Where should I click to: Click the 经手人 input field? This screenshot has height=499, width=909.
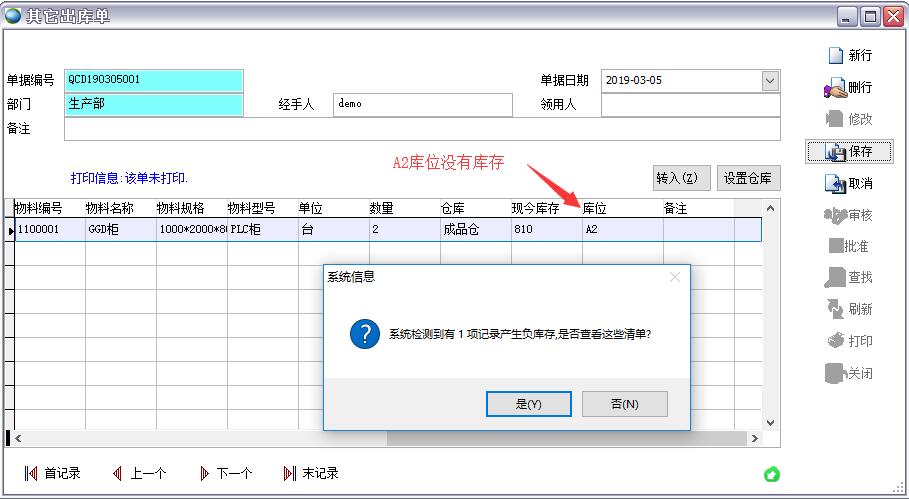(422, 105)
